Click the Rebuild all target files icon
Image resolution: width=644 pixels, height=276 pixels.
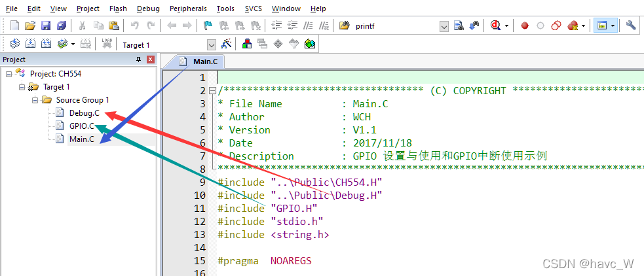[47, 43]
